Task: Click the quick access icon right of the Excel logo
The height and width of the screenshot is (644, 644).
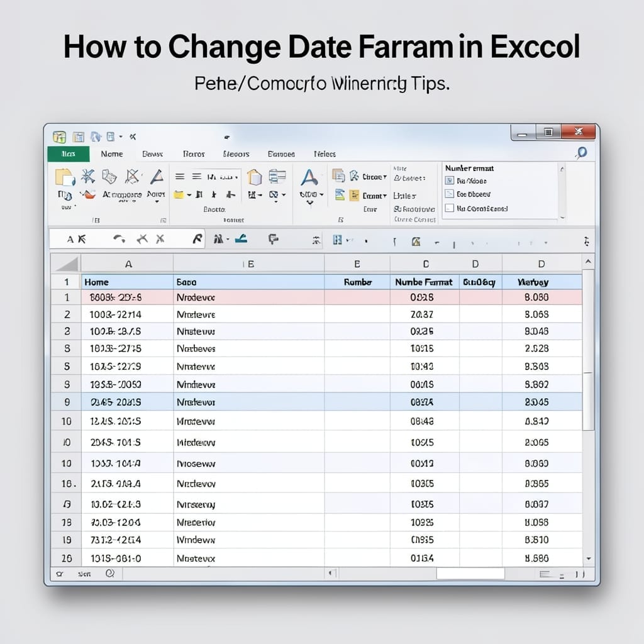Action: 78,136
